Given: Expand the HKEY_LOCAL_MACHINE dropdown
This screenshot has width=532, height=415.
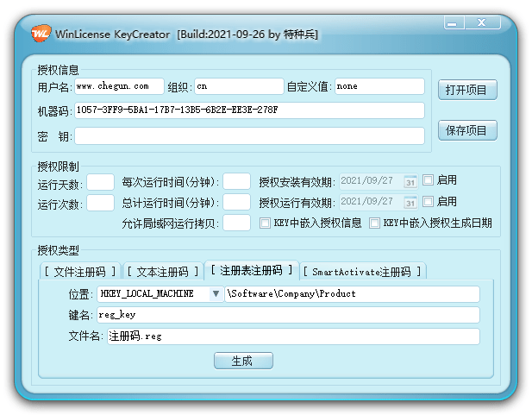Looking at the screenshot, I should coord(216,293).
